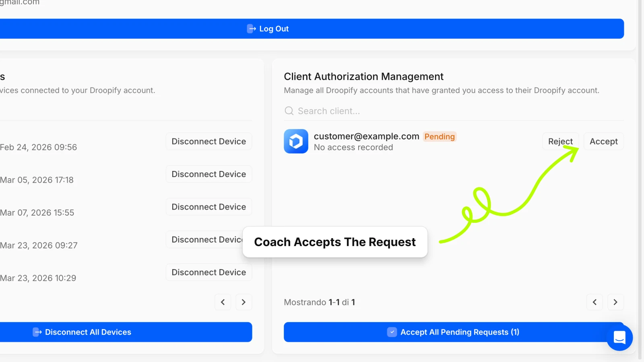Viewport: 644px width, 362px height.
Task: Click the orange Pending status badge
Action: (x=440, y=137)
